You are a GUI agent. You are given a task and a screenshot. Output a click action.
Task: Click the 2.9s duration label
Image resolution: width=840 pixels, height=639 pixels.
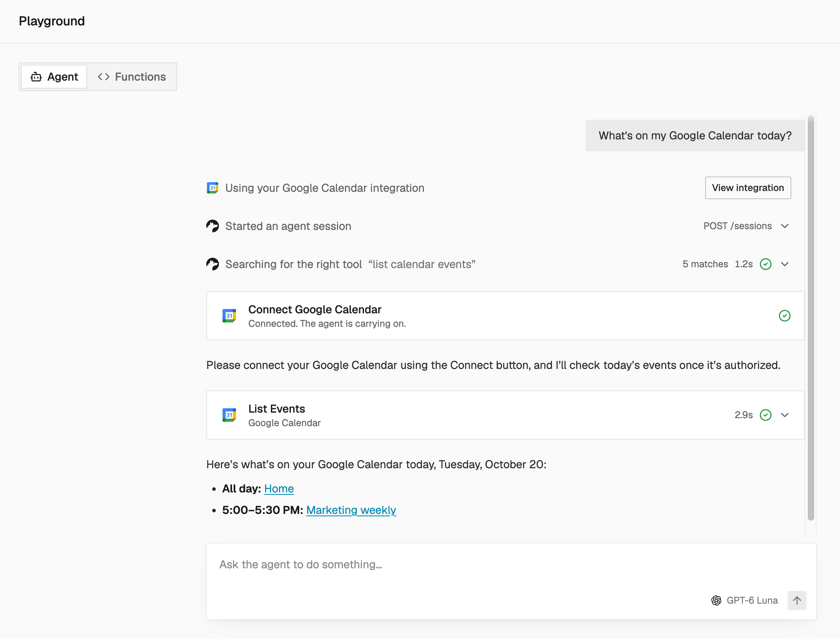(x=743, y=415)
